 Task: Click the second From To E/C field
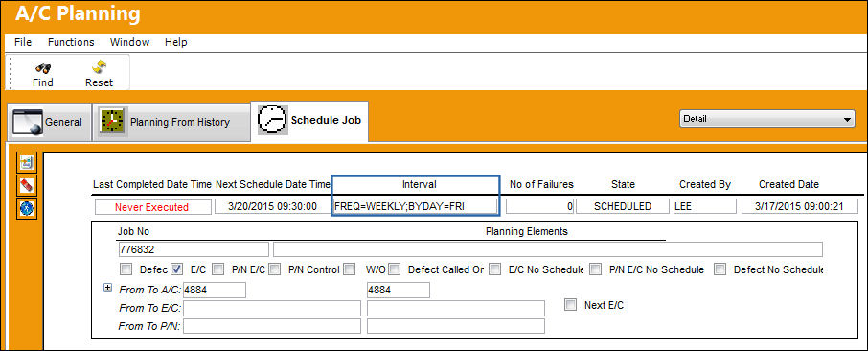coord(456,308)
